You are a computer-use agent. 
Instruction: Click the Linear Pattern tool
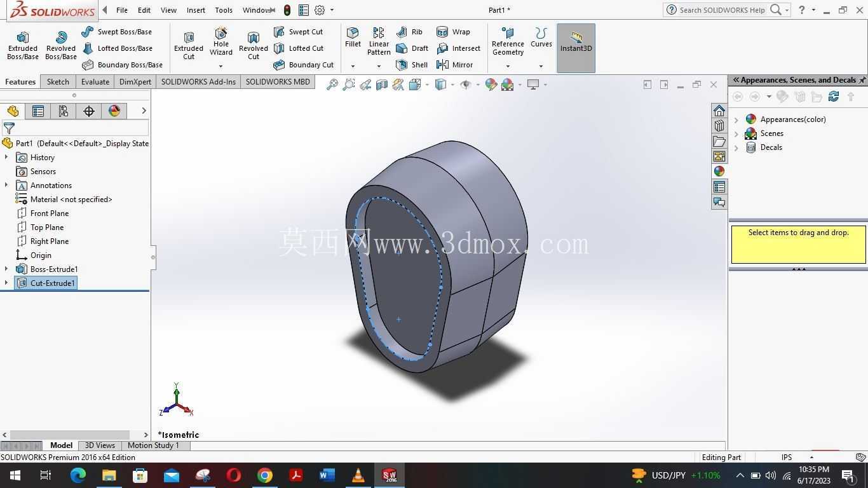pos(379,42)
